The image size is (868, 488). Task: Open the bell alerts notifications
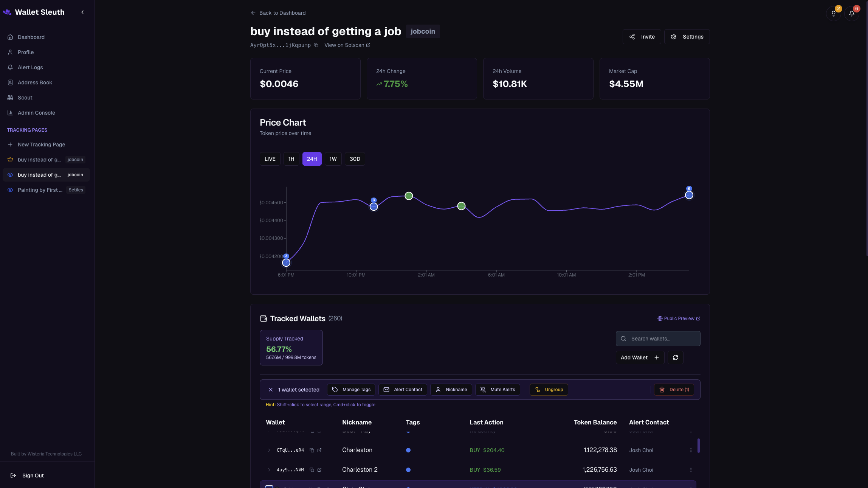851,14
